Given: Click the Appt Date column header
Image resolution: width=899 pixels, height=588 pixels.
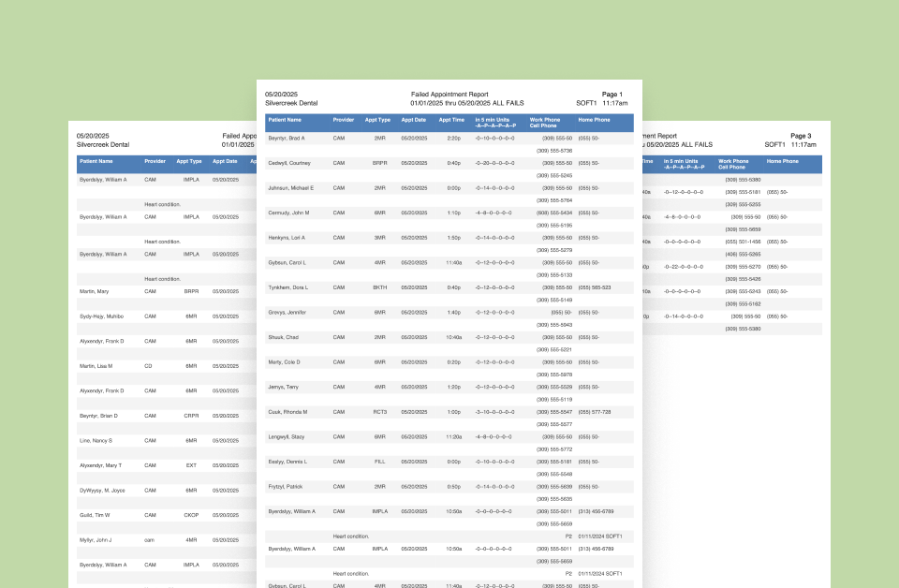Looking at the screenshot, I should (413, 120).
